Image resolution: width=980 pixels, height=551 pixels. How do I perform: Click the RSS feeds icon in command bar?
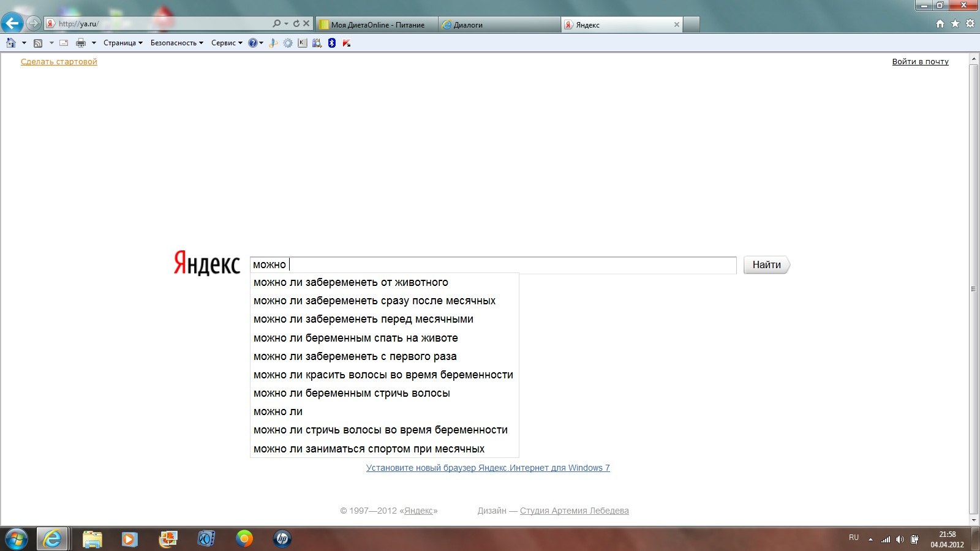click(x=38, y=43)
